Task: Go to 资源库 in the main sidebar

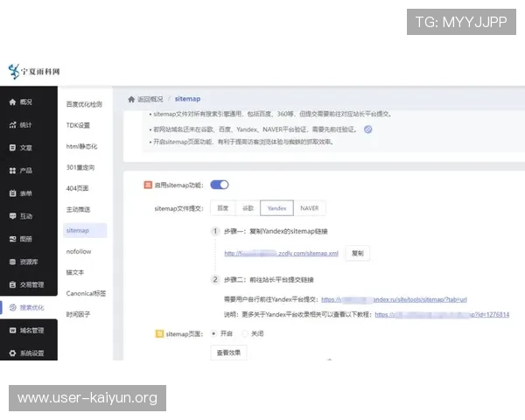Action: point(29,262)
